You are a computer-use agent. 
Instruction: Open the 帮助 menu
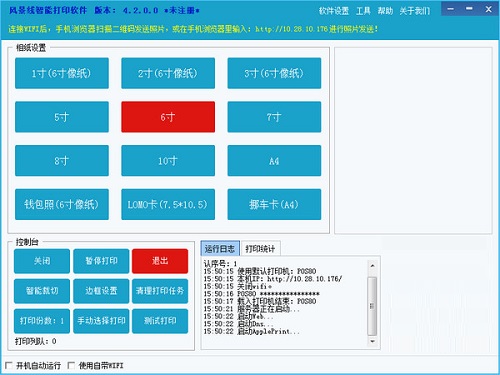click(385, 11)
